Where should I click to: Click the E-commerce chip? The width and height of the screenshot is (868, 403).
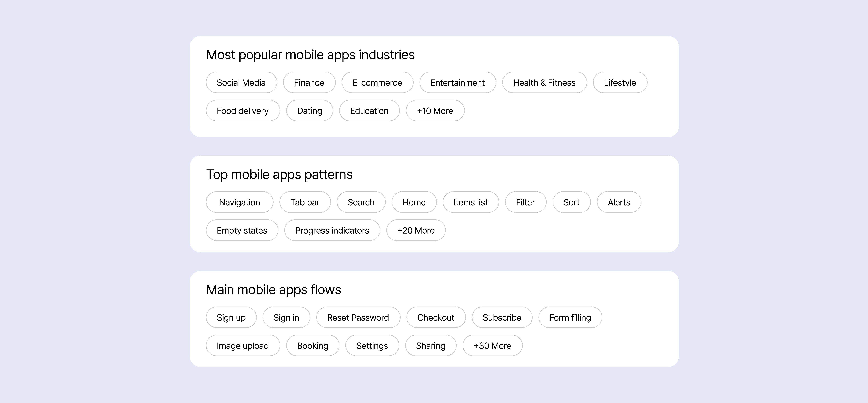coord(377,82)
